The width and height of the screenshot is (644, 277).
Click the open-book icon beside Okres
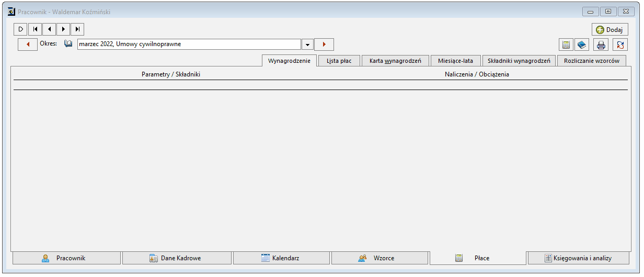68,44
